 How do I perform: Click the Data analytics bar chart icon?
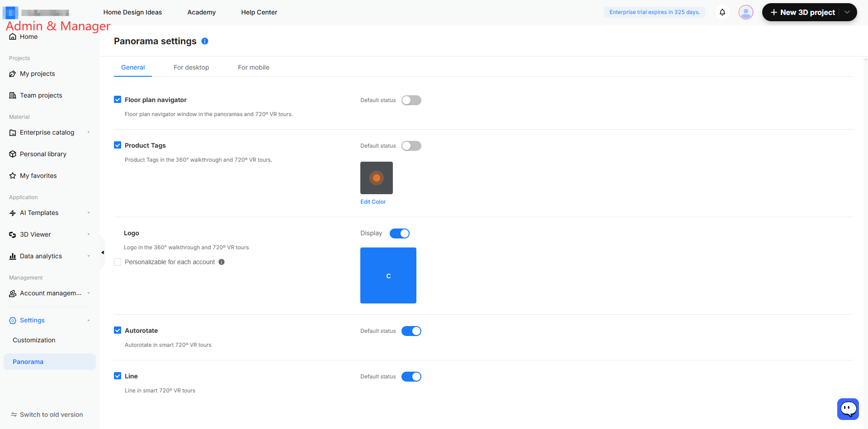13,256
